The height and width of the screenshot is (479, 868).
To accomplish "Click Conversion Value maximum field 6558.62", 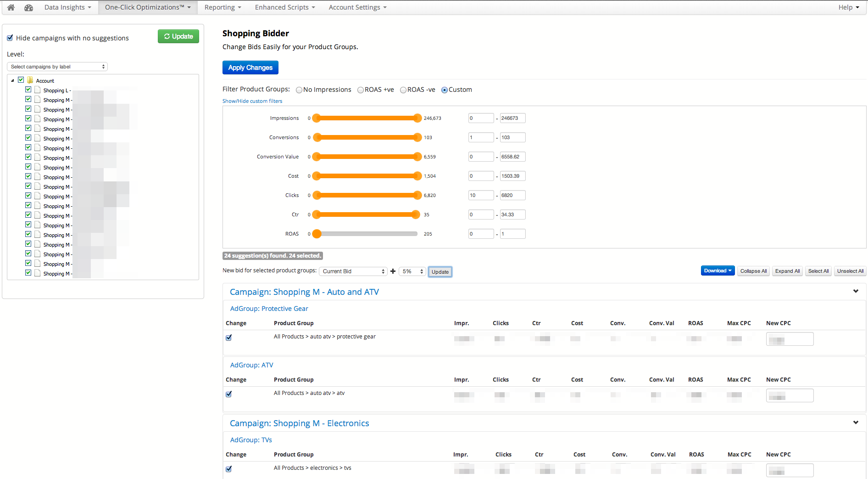I will coord(512,157).
